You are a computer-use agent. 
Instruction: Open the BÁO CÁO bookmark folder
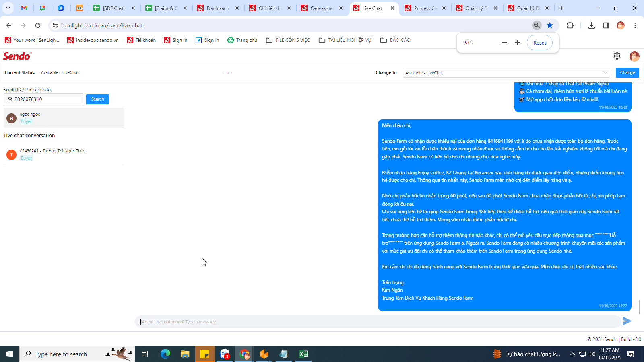395,40
